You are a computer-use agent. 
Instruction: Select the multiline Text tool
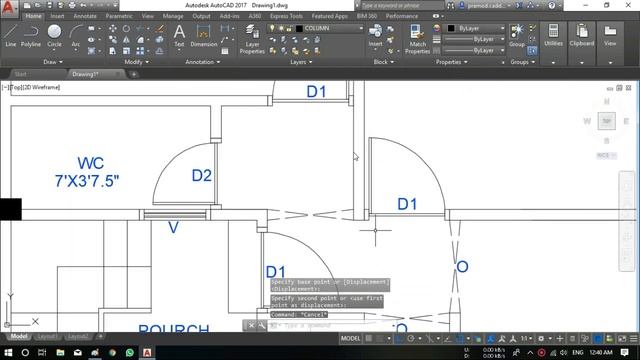point(179,35)
